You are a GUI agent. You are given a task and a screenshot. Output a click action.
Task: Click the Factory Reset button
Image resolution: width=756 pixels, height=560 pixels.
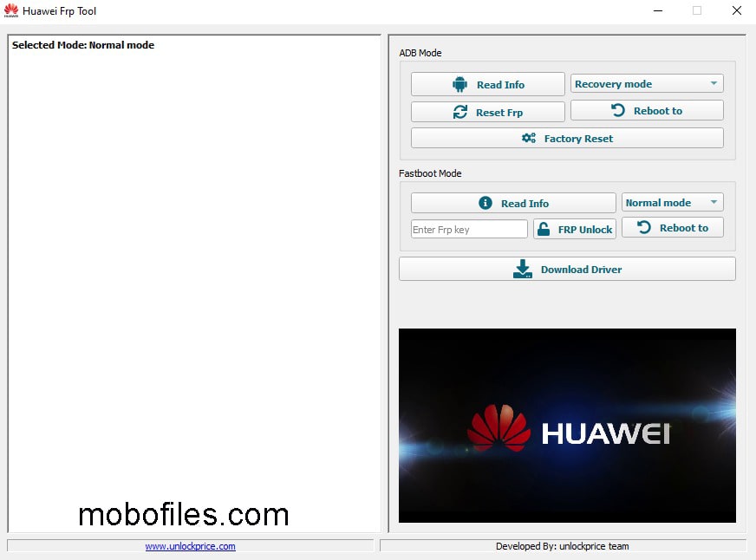(567, 139)
